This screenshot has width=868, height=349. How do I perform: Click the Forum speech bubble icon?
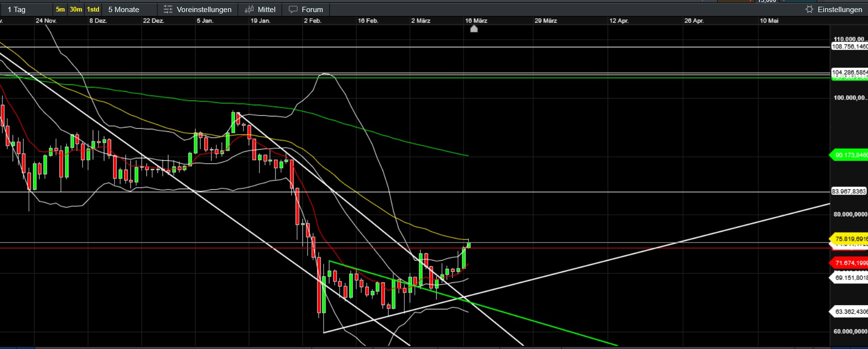click(x=293, y=10)
